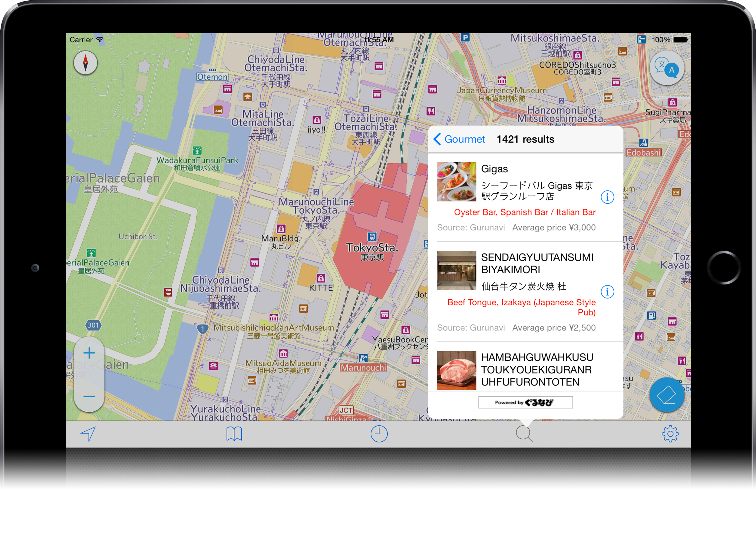Show info for SENDAIGYUUTANSUMIBIYAKIMORI
Image resolution: width=756 pixels, height=535 pixels.
[x=607, y=291]
